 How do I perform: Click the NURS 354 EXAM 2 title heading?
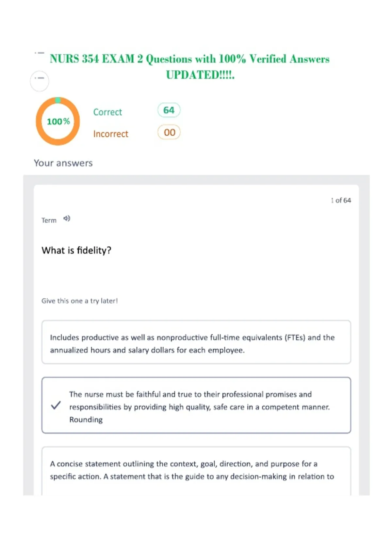tap(190, 67)
